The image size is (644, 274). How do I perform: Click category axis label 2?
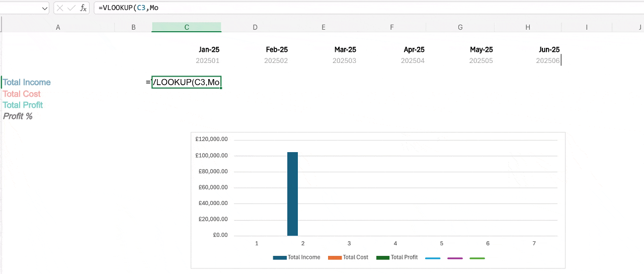click(x=303, y=244)
